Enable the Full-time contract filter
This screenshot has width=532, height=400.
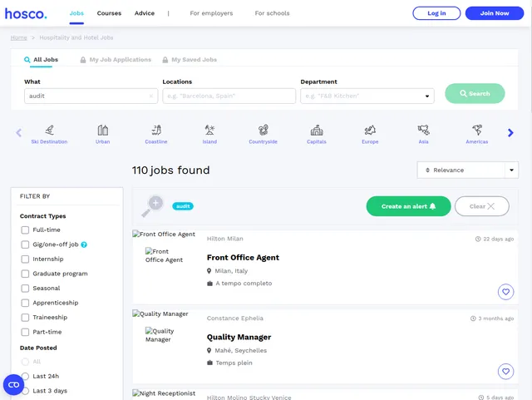[25, 230]
